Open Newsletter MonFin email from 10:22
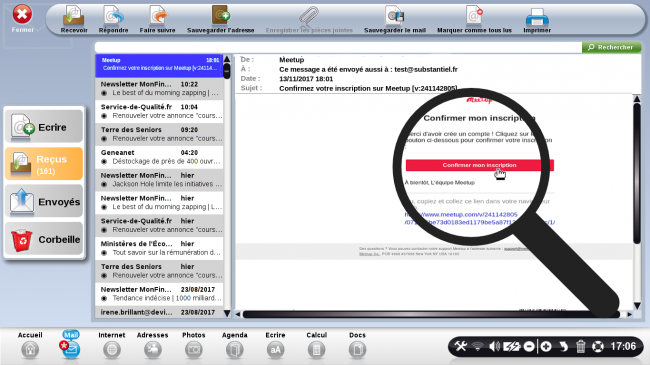This screenshot has width=650, height=365. tap(159, 88)
